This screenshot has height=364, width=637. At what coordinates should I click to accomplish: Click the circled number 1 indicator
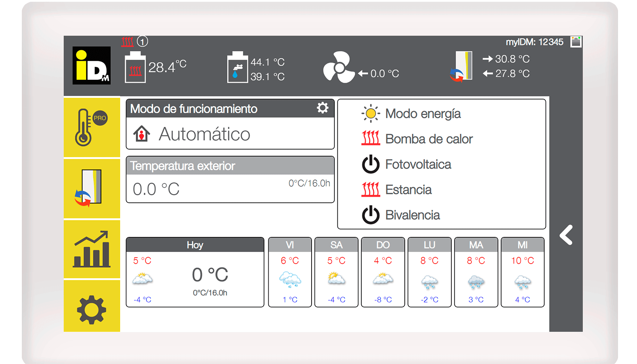[142, 41]
